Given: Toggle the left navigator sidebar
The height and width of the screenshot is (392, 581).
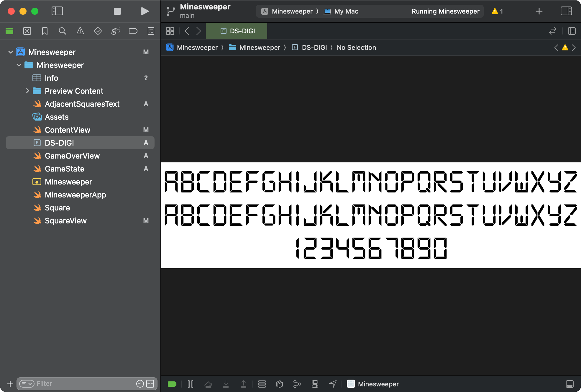Looking at the screenshot, I should coord(57,11).
